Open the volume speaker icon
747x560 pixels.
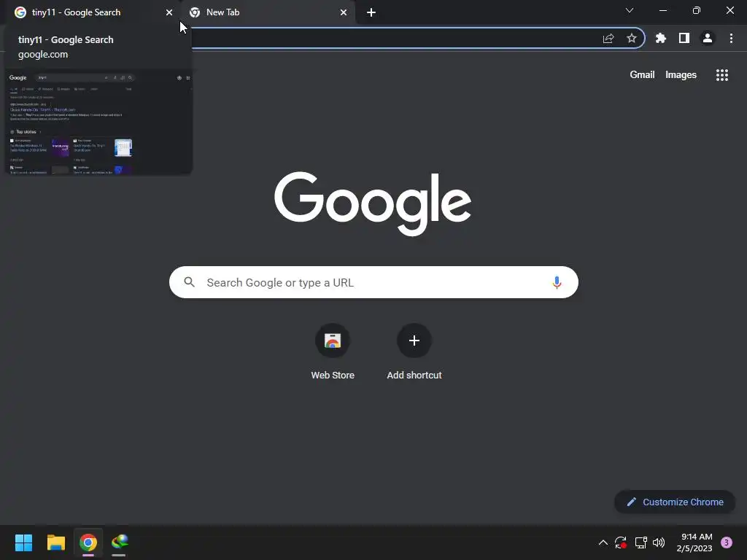pyautogui.click(x=659, y=542)
